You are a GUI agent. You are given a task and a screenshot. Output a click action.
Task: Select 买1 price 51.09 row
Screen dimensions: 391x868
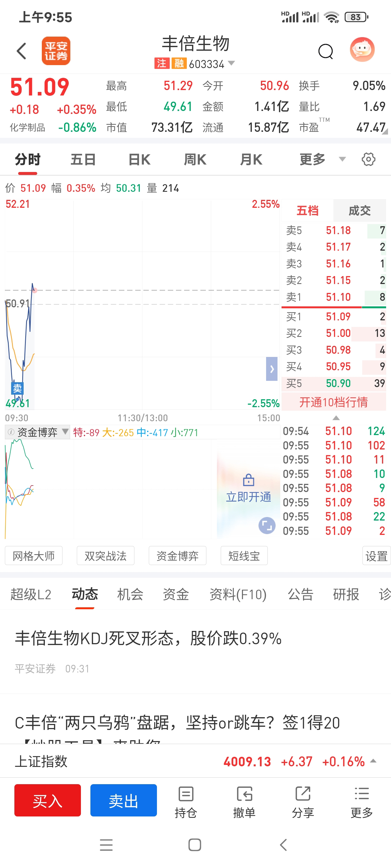click(334, 316)
